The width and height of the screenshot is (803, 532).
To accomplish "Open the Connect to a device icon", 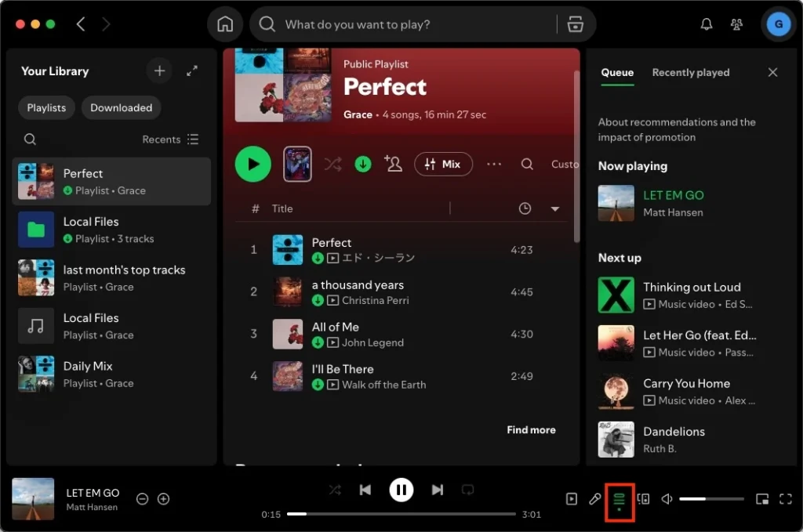I will pyautogui.click(x=645, y=498).
